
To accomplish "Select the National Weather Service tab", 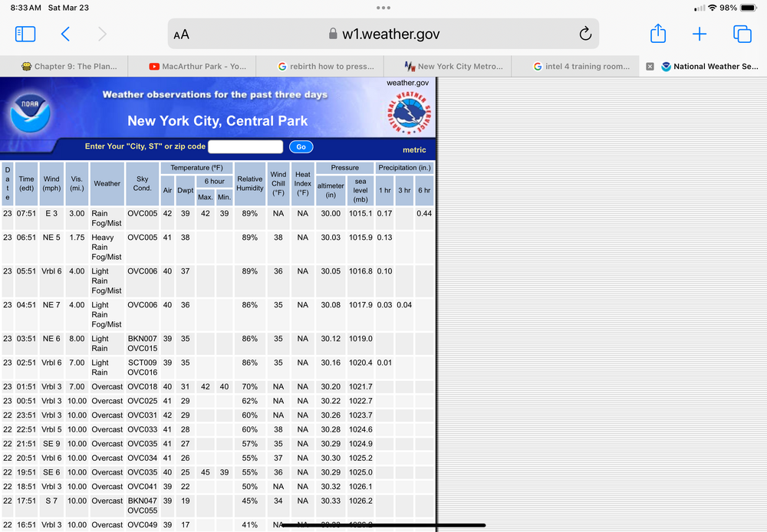I will click(x=709, y=67).
